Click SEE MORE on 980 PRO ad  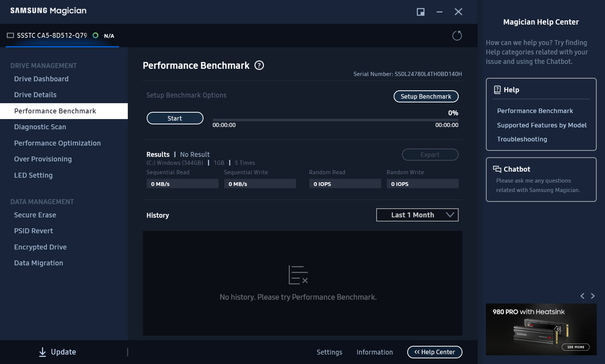[576, 347]
